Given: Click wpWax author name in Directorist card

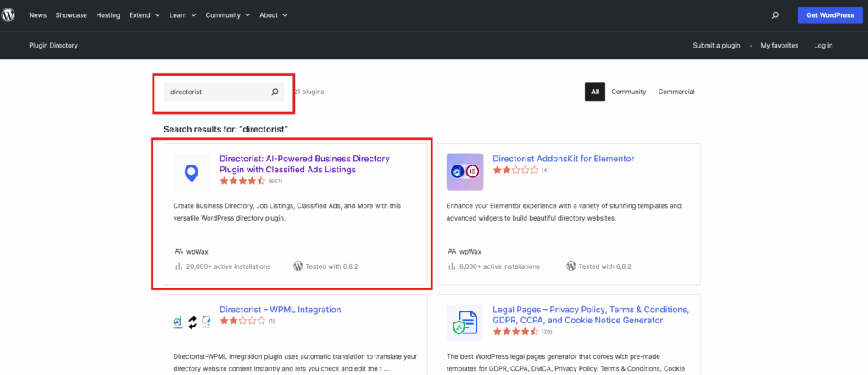Looking at the screenshot, I should click(x=197, y=251).
